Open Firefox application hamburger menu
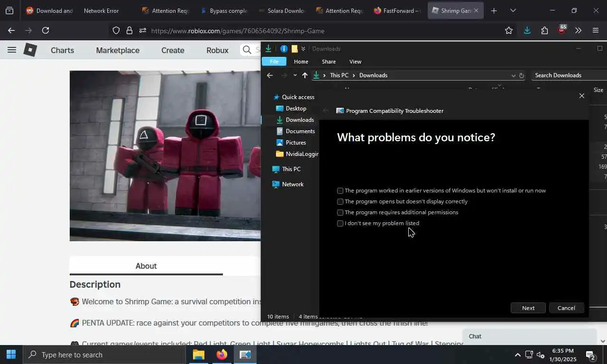The image size is (607, 364). pos(596,30)
